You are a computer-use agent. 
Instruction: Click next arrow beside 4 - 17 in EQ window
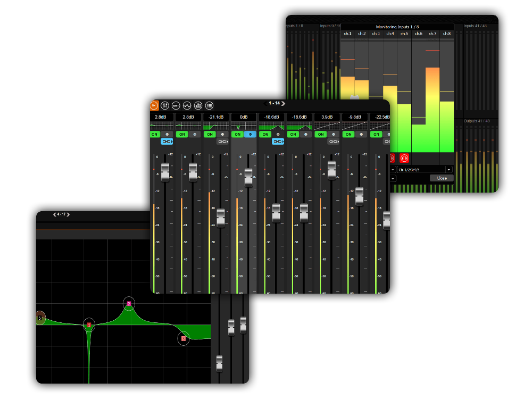(68, 214)
